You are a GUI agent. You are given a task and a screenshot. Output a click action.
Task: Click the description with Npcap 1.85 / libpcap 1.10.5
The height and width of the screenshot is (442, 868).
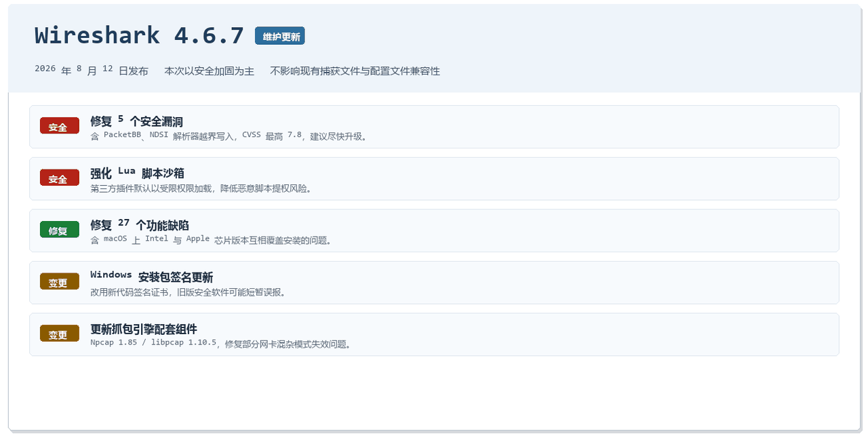click(x=221, y=344)
